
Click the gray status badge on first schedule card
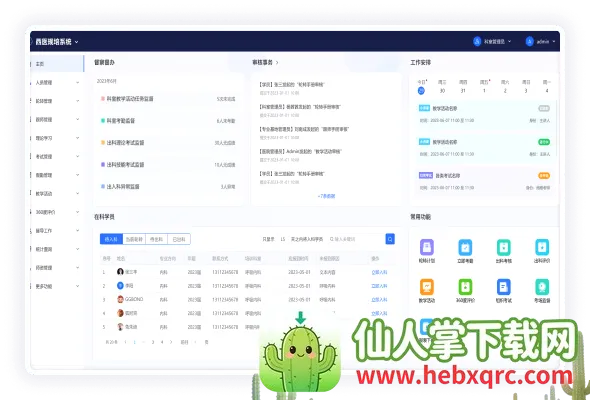pyautogui.click(x=544, y=108)
